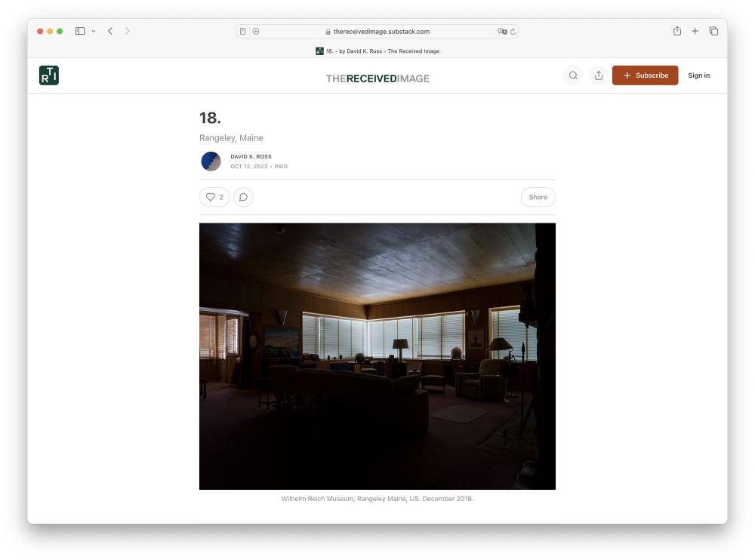Like the post with the heart button
755x560 pixels.
[x=214, y=197]
